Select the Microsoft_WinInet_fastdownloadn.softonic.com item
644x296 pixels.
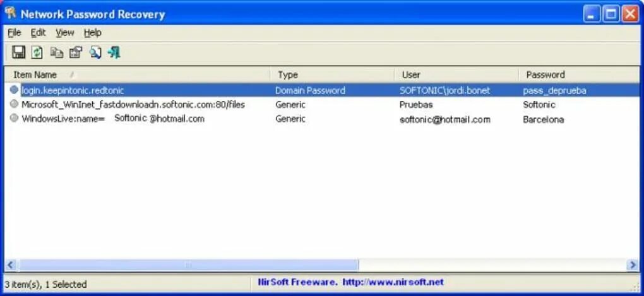pos(133,105)
